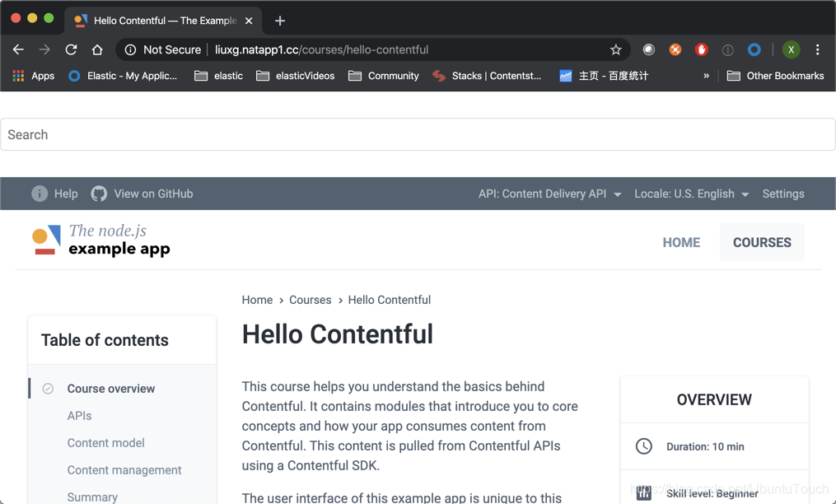The width and height of the screenshot is (836, 504).
Task: Click the Table of contents heading
Action: pos(105,340)
